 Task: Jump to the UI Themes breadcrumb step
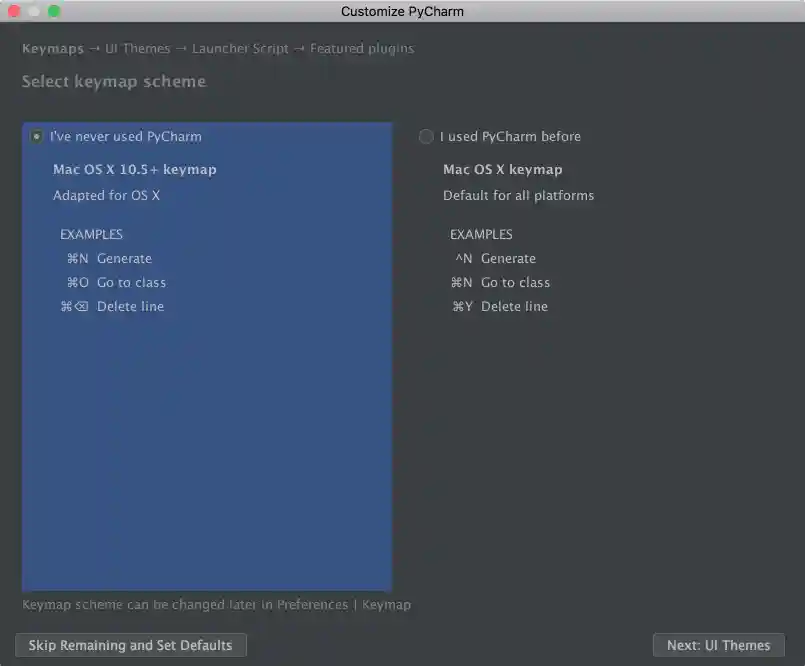coord(137,48)
